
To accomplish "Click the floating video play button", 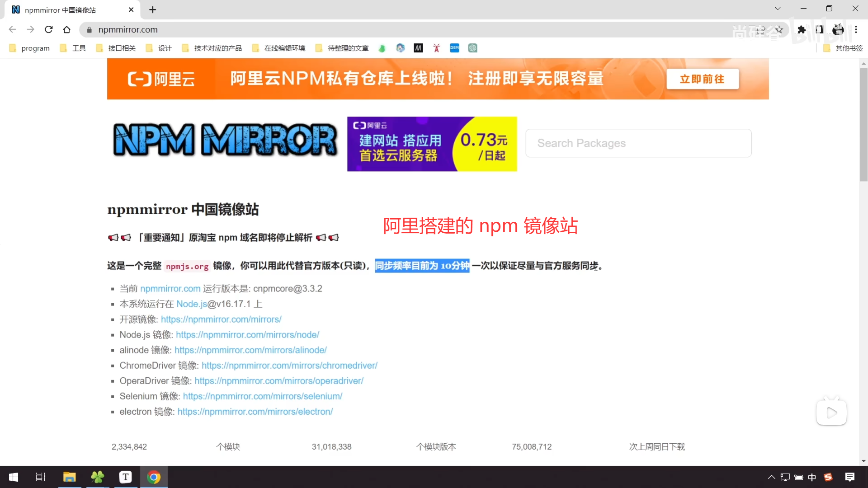I will 831,413.
